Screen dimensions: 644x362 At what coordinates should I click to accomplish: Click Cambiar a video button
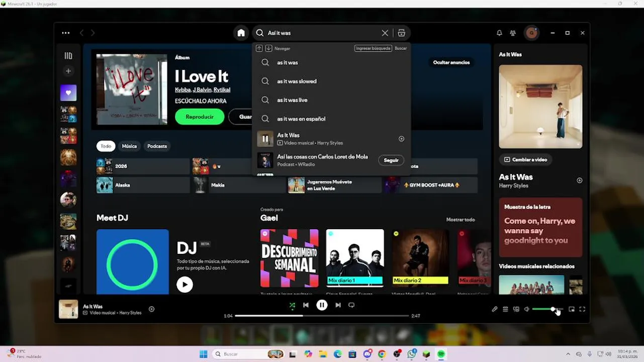525,159
